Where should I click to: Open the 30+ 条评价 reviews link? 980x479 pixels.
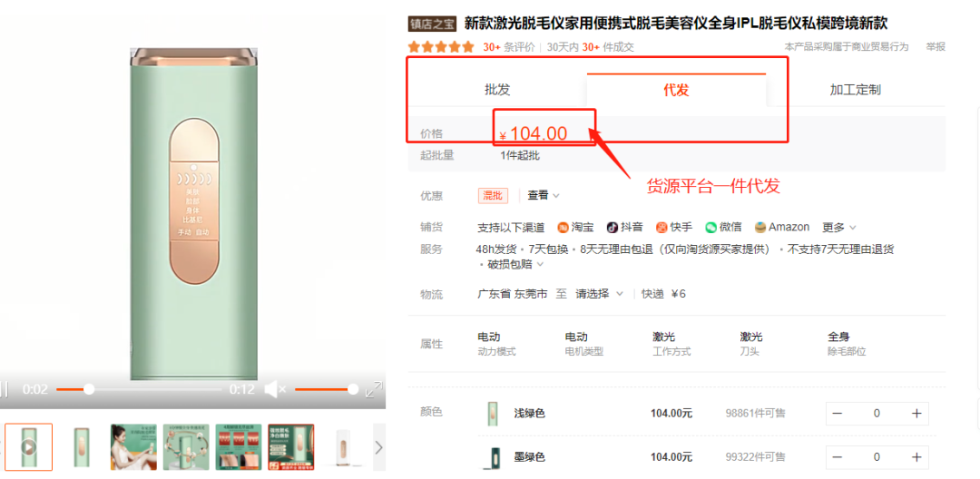click(x=509, y=47)
